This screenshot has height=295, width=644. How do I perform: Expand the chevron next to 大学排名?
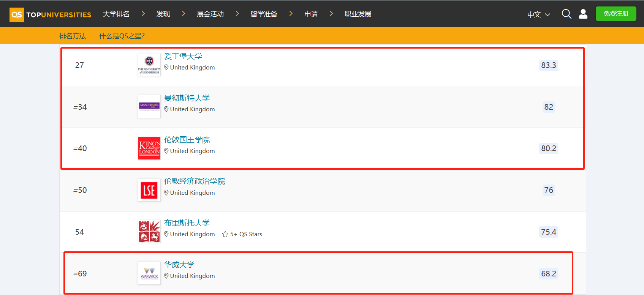tap(143, 14)
